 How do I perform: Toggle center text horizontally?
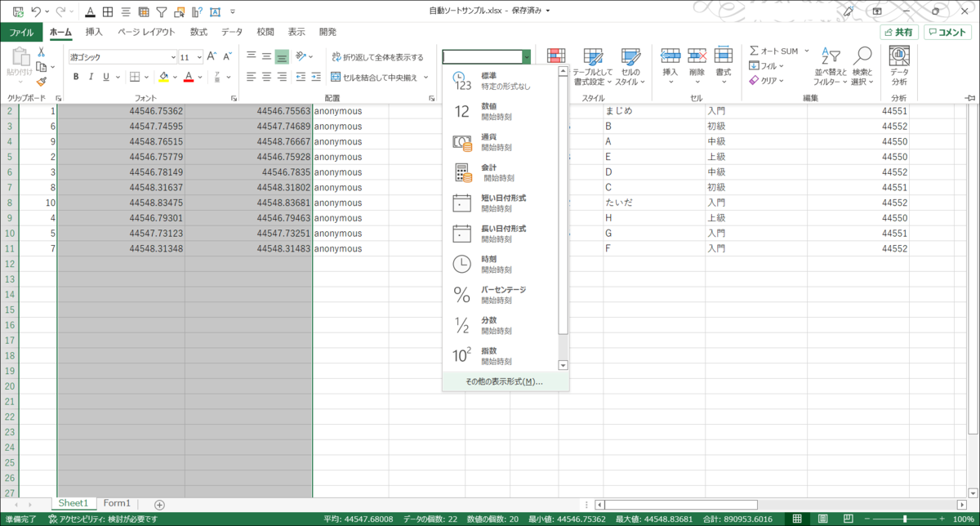[x=266, y=78]
